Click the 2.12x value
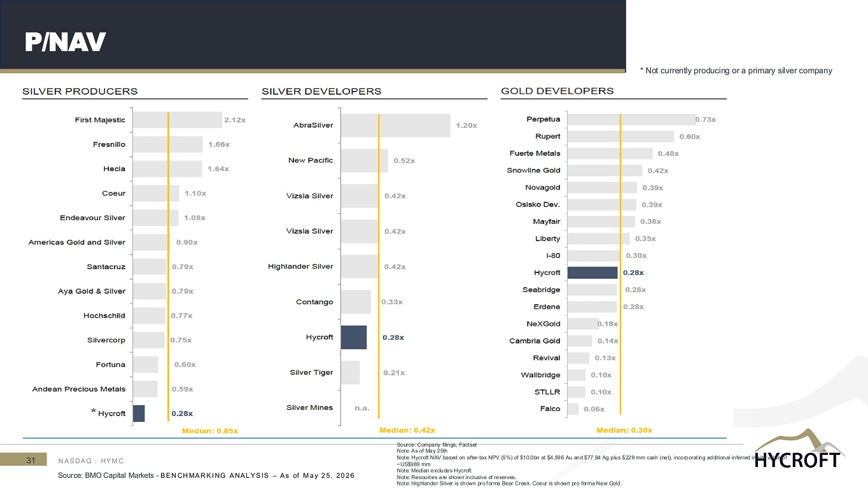The width and height of the screenshot is (868, 488). [x=235, y=120]
